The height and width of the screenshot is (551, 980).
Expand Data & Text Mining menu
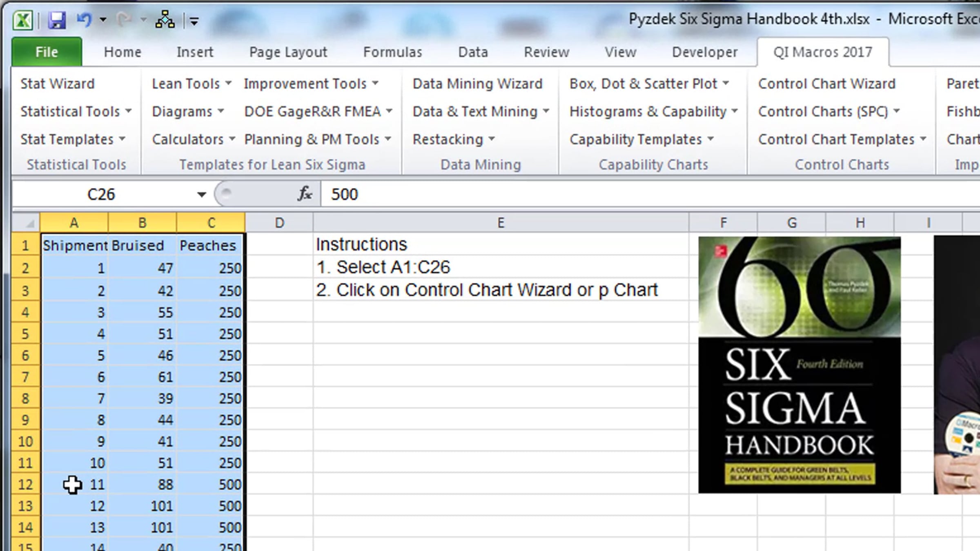coord(481,111)
